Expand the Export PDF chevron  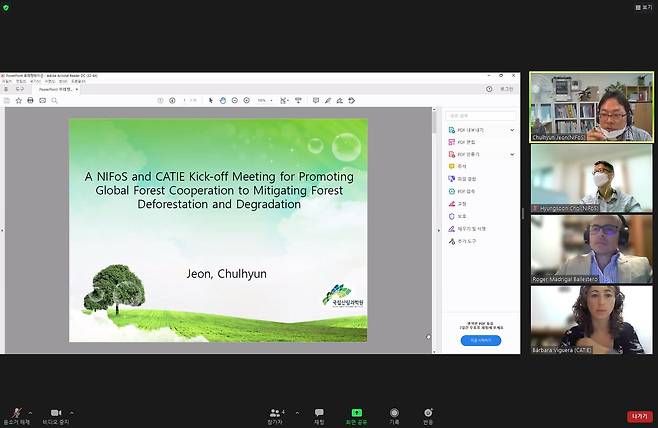(x=512, y=130)
